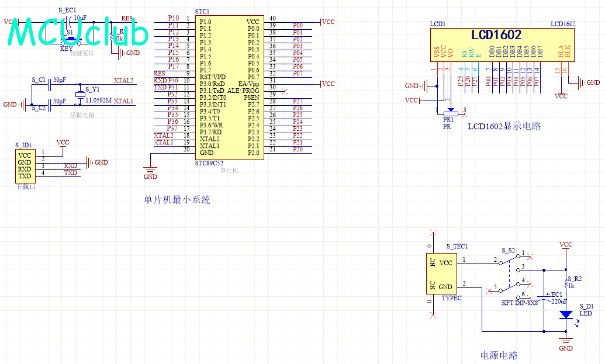
Task: Click the "晶振电路" label
Action: (x=82, y=115)
